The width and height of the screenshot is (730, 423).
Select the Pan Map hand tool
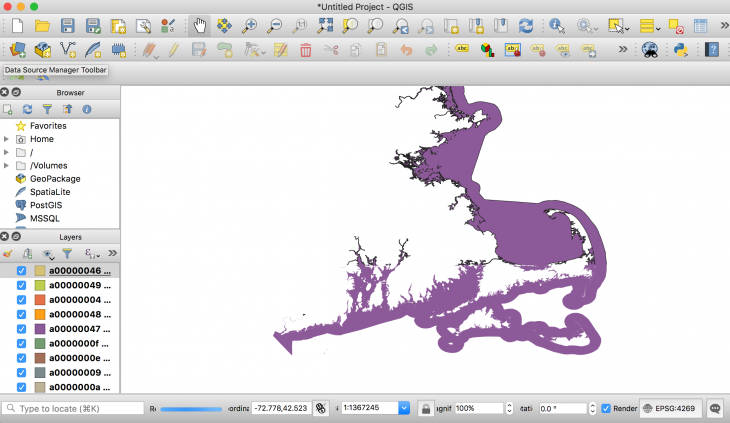click(200, 25)
